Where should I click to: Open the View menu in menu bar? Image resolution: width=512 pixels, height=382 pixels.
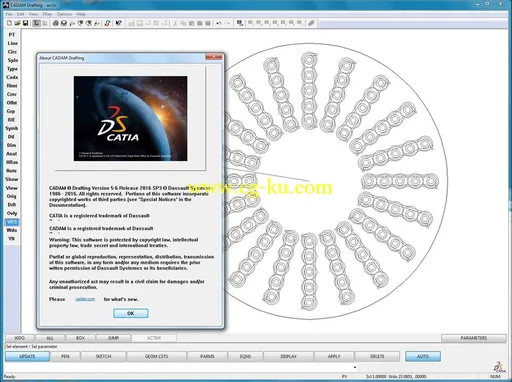click(33, 14)
